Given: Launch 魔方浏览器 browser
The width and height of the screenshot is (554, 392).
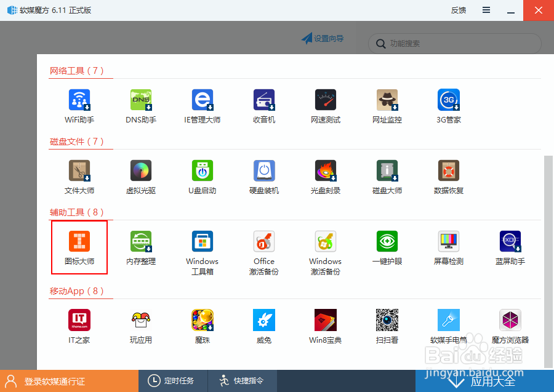Looking at the screenshot, I should (x=510, y=320).
